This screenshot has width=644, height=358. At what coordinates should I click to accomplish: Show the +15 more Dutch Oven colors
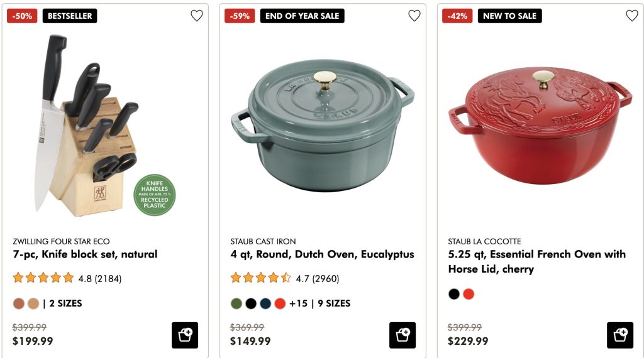[x=298, y=303]
